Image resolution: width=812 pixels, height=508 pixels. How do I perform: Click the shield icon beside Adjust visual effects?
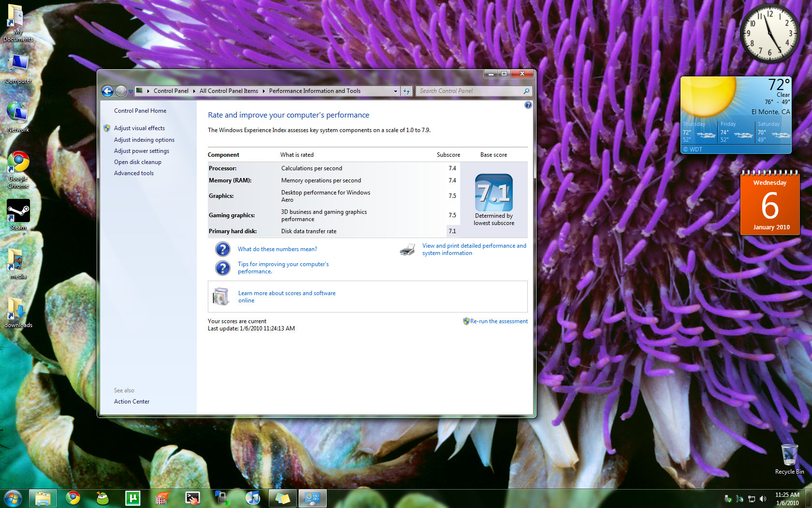coord(107,128)
